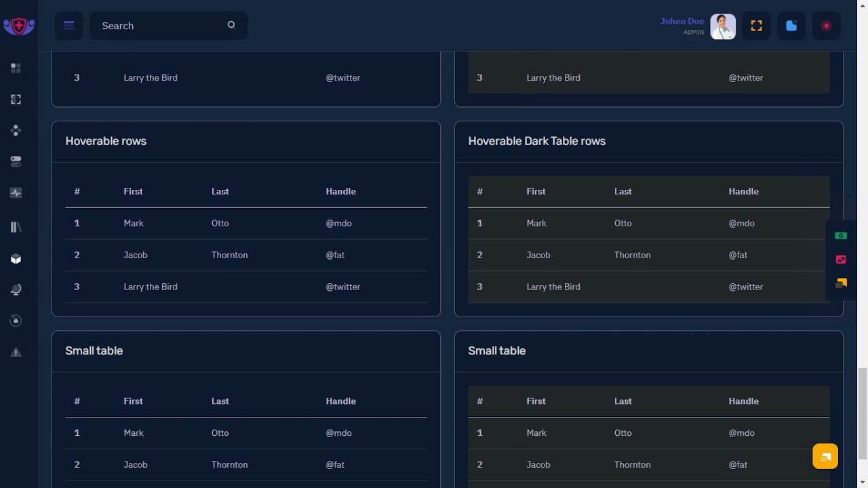Open the four-diamonds sidebar icon
868x488 pixels.
pyautogui.click(x=16, y=130)
